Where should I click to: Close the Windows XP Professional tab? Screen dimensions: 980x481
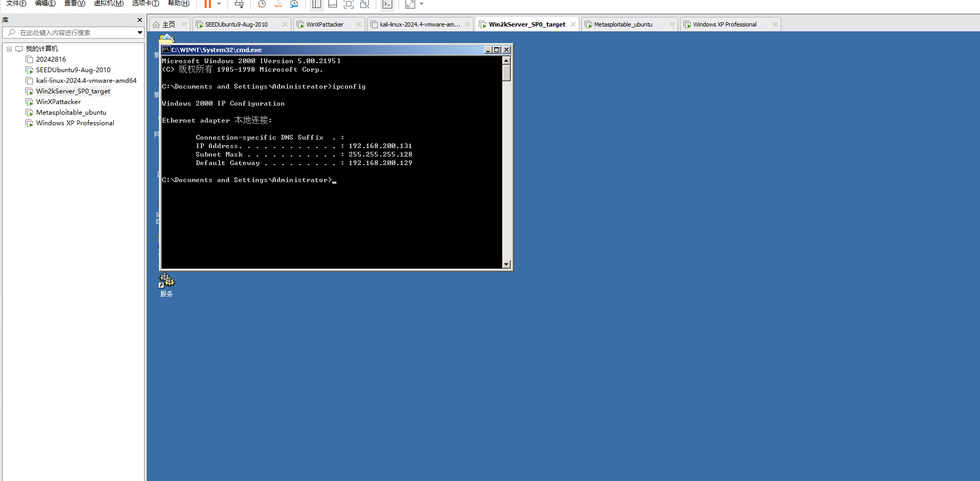[775, 24]
